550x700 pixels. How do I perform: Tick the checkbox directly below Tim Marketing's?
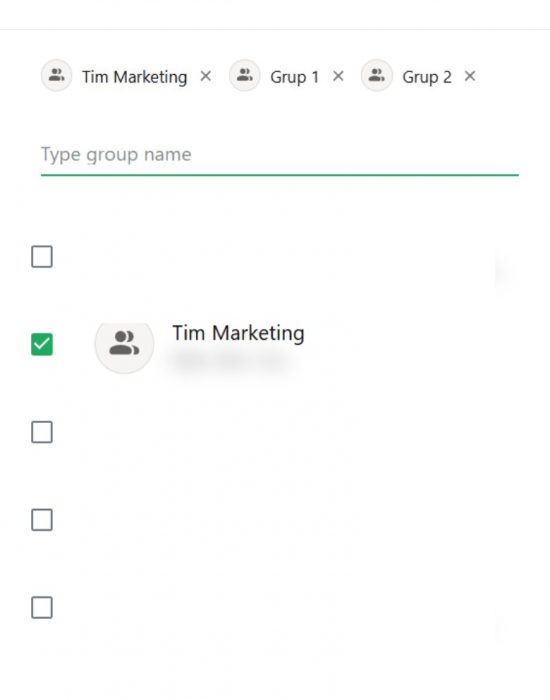point(42,432)
